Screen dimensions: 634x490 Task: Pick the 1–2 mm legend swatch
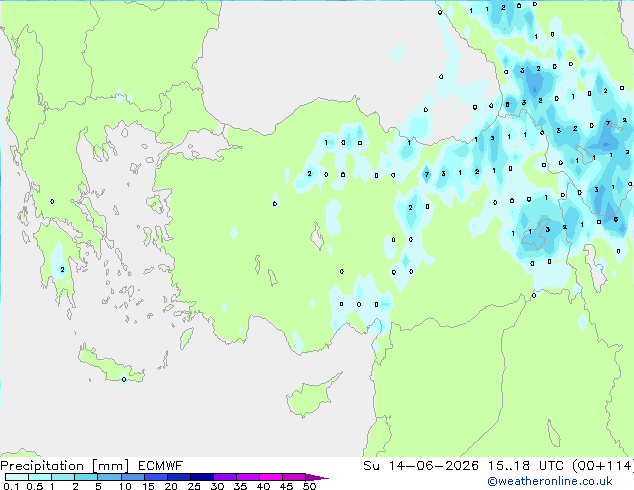[x=63, y=477]
